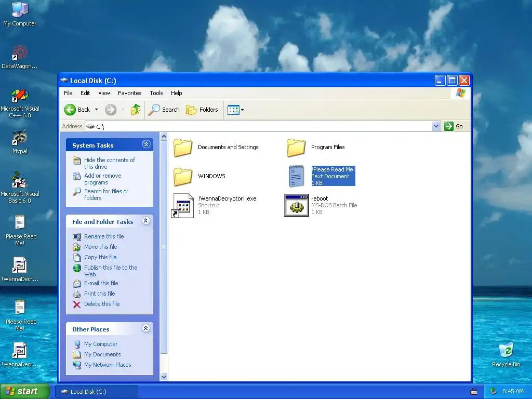Open the Tools menu
The width and height of the screenshot is (532, 399).
(156, 93)
